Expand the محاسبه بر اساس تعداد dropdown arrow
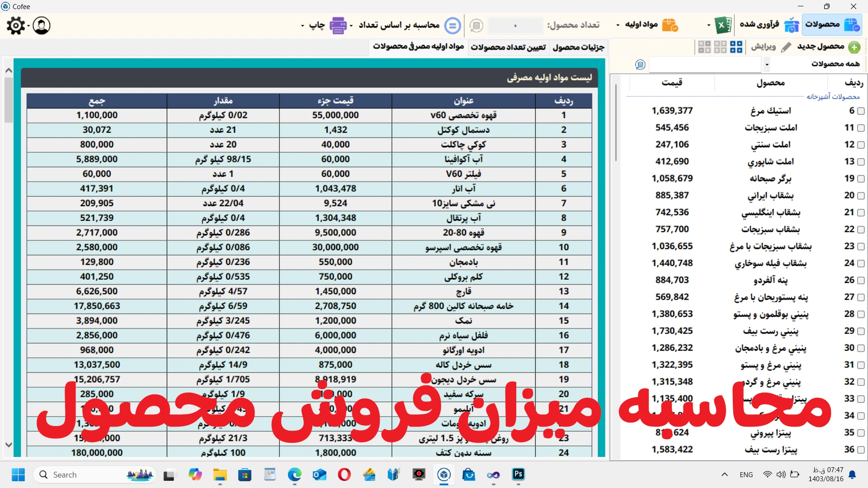The image size is (868, 488). point(351,25)
